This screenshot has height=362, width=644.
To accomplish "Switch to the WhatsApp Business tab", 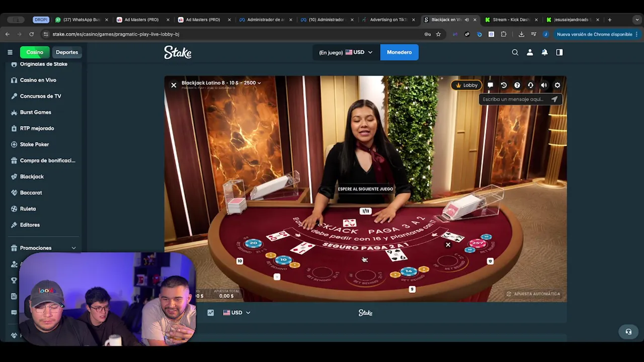I will click(x=81, y=20).
